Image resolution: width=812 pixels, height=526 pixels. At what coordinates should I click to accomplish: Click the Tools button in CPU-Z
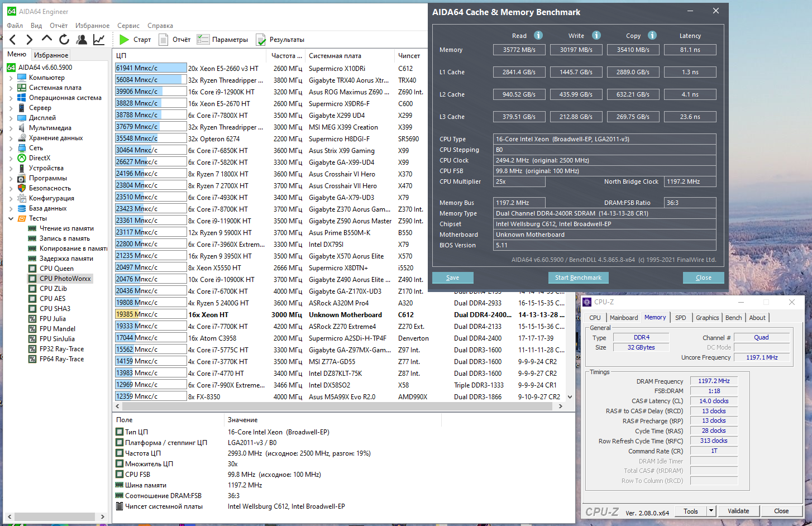point(691,511)
